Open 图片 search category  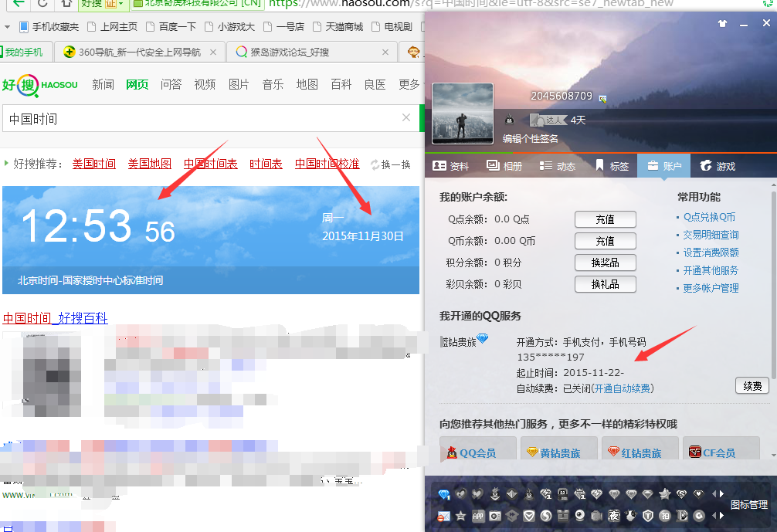(239, 85)
